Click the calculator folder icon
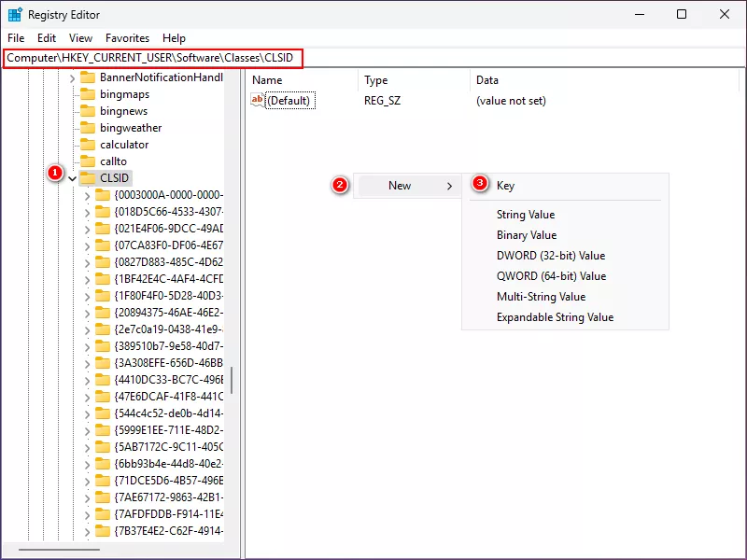 pos(88,144)
